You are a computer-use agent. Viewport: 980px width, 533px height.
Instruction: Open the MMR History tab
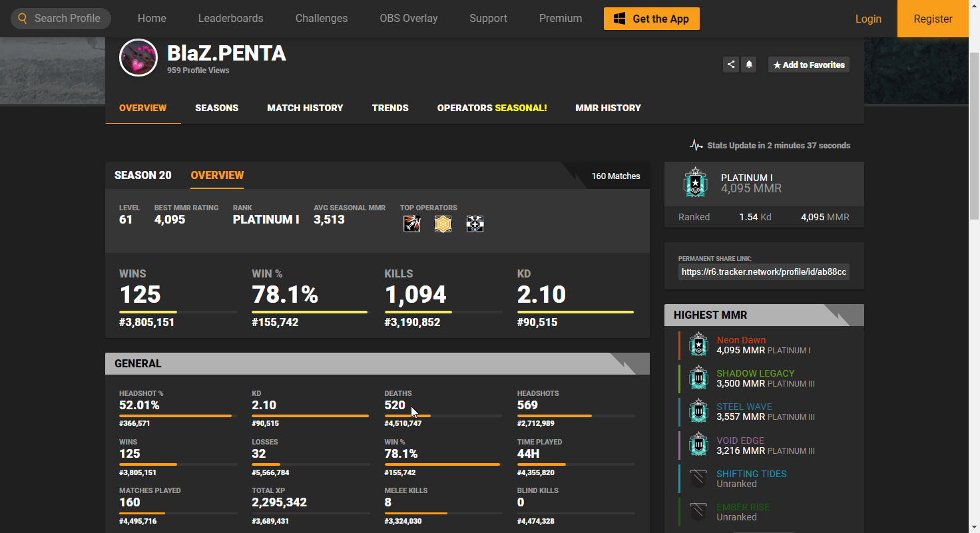click(x=608, y=108)
